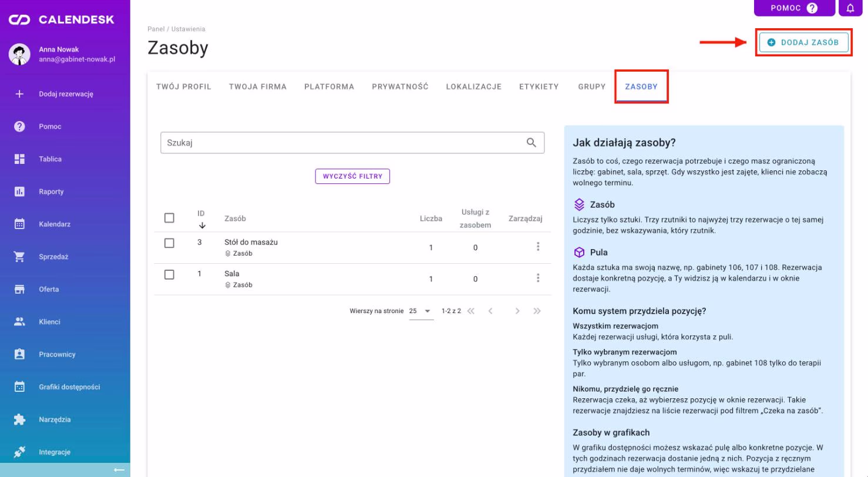Click Wyczyść filtry button
The image size is (868, 477).
(x=352, y=176)
